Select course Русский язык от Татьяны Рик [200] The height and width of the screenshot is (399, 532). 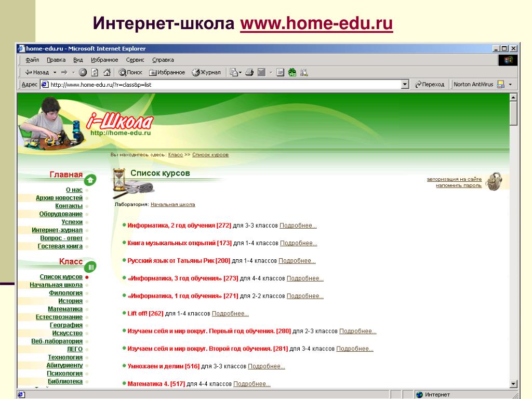[179, 261]
